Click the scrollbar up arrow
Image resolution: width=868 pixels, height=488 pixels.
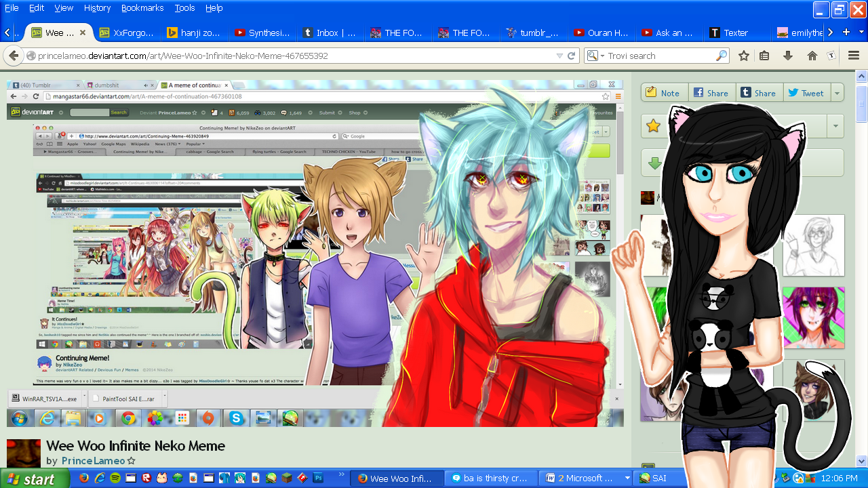[x=861, y=77]
